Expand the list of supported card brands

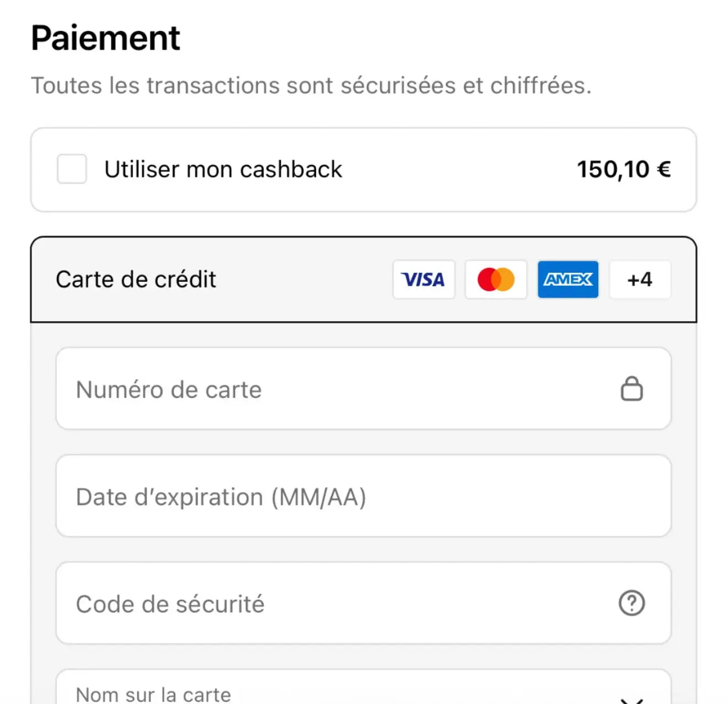click(640, 280)
